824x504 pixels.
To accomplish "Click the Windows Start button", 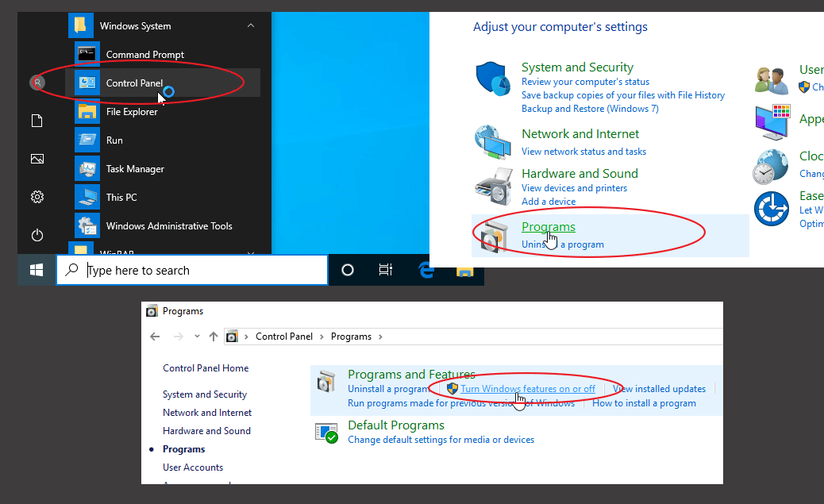I will pos(37,270).
